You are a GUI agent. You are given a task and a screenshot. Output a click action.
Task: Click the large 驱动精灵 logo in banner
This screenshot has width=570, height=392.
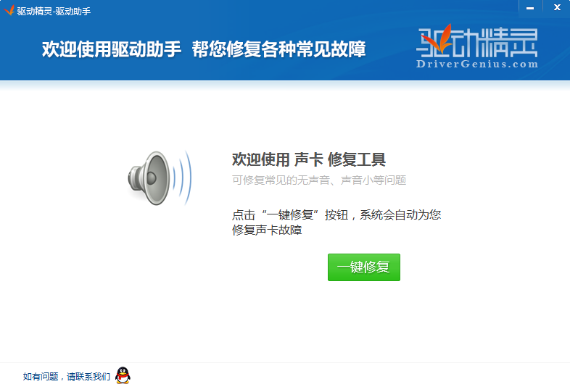tap(477, 46)
